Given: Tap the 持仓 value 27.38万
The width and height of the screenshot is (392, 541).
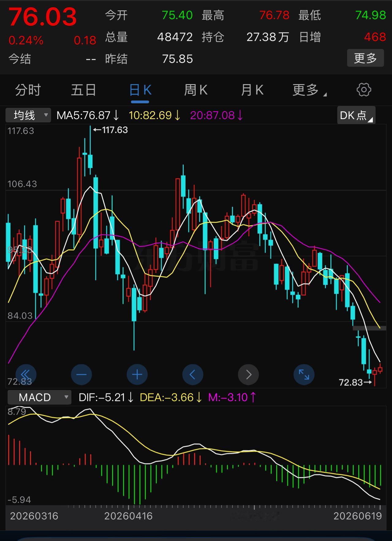Looking at the screenshot, I should coord(268,37).
